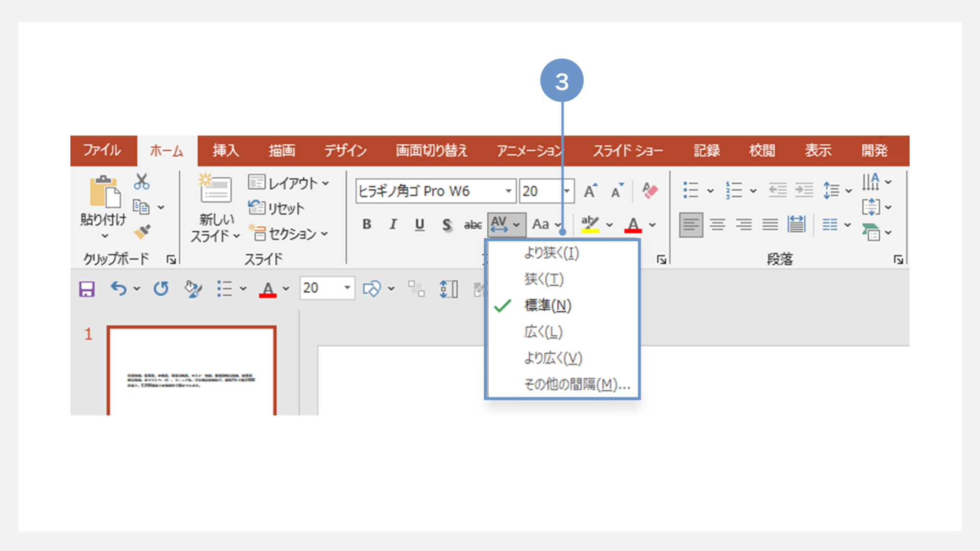Image resolution: width=980 pixels, height=551 pixels.
Task: Apply text shadow with S icon
Action: (x=446, y=225)
